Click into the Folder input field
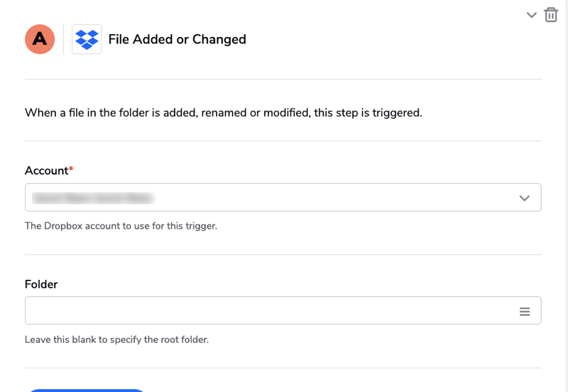 270,311
